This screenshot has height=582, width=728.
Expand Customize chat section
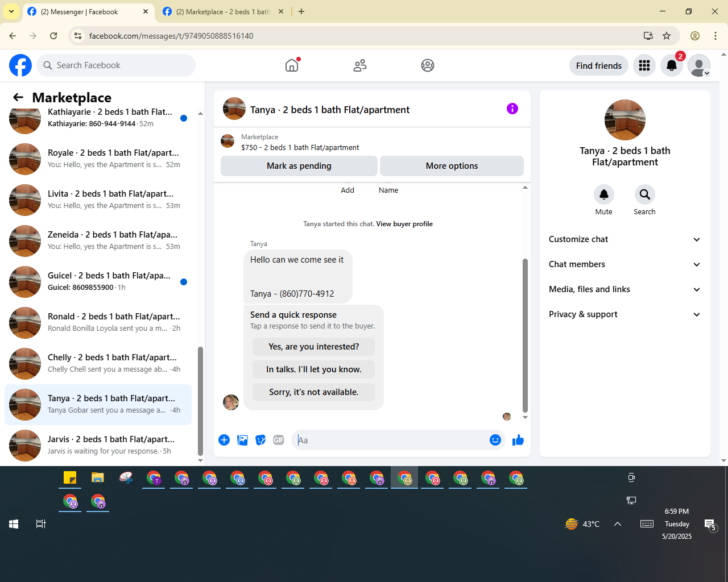624,239
